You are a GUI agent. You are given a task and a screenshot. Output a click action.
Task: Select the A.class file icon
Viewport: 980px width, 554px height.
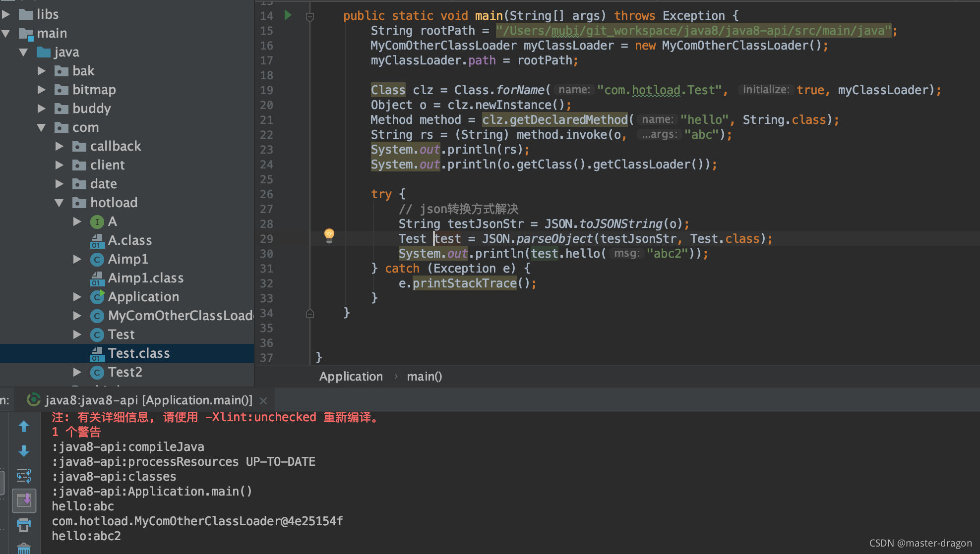pyautogui.click(x=97, y=241)
